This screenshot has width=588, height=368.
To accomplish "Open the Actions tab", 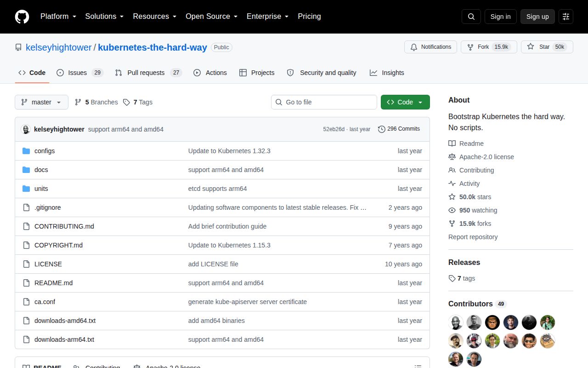I will click(x=210, y=73).
